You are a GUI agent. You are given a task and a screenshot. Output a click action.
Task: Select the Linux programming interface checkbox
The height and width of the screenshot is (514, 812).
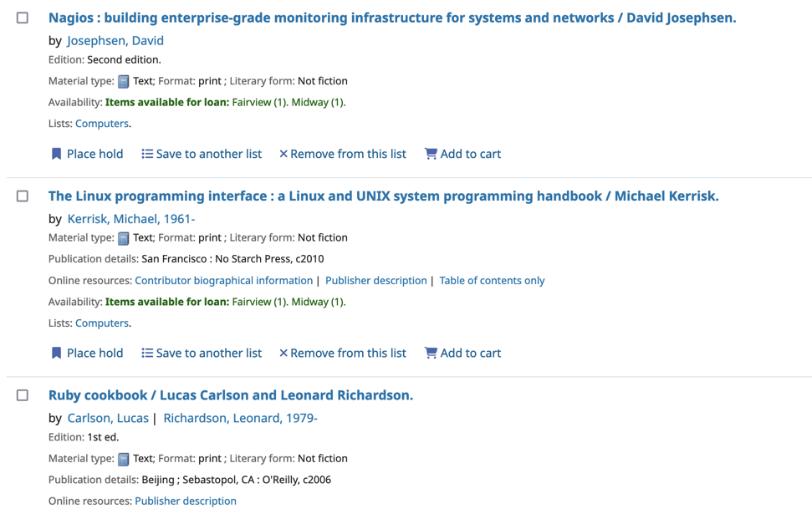click(23, 196)
